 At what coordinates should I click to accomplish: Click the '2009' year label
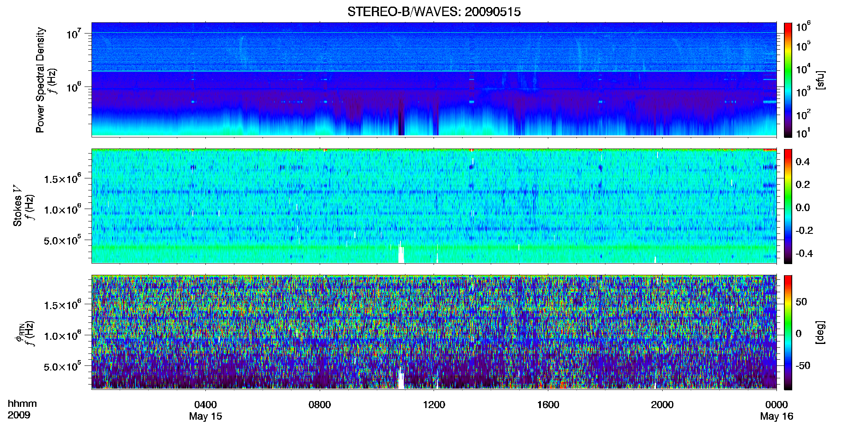point(19,415)
